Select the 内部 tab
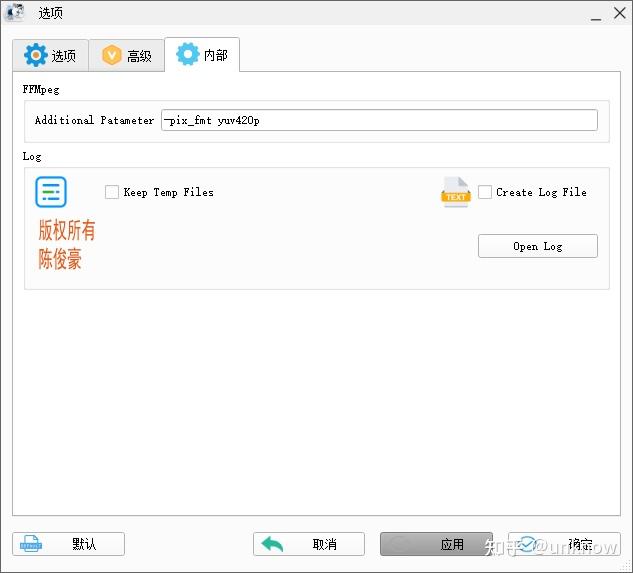 pos(202,55)
